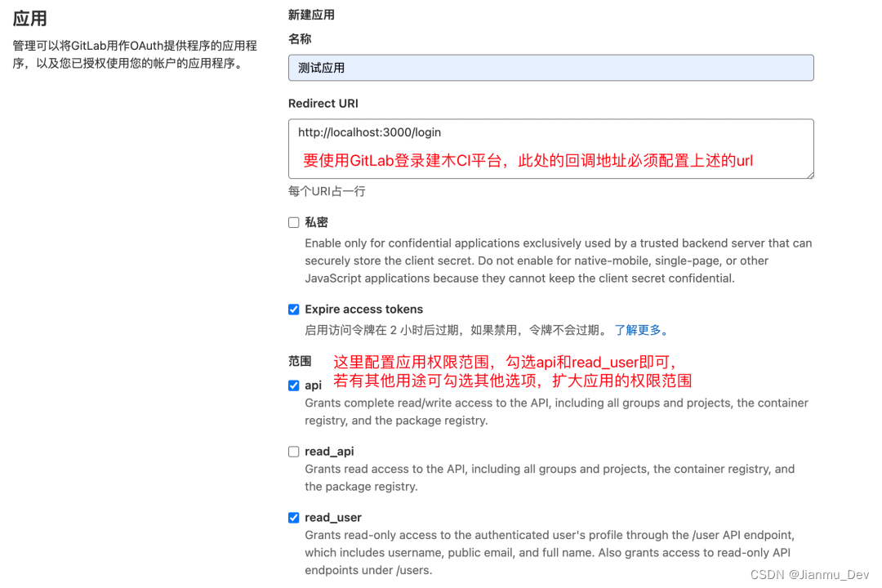Click the 应用 sidebar heading
The width and height of the screenshot is (882, 588).
(30, 18)
